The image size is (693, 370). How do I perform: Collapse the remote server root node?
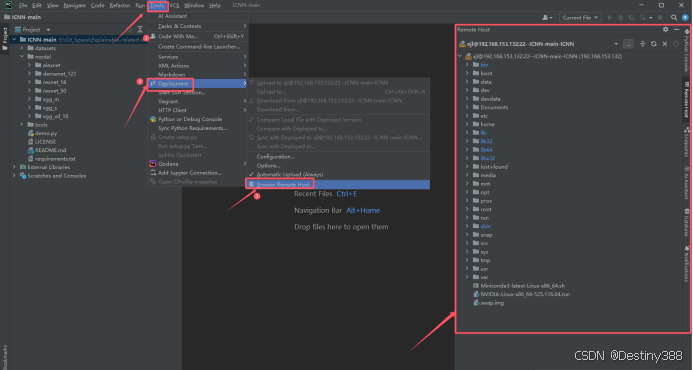click(x=460, y=56)
